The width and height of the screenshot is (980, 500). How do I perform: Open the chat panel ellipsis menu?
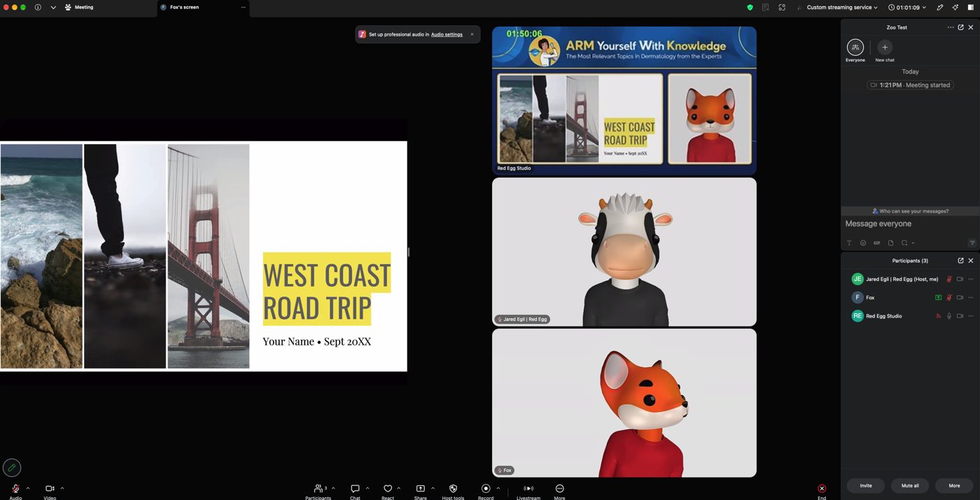951,27
